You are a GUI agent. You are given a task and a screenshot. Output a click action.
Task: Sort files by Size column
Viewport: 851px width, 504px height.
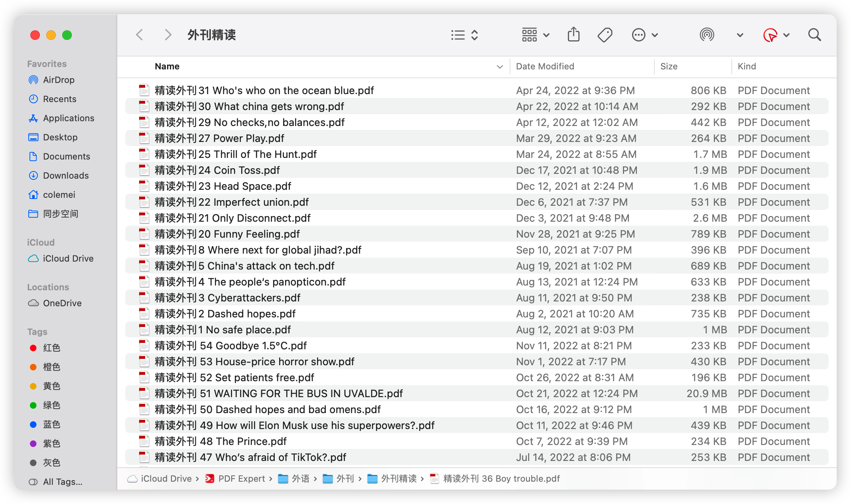point(669,67)
